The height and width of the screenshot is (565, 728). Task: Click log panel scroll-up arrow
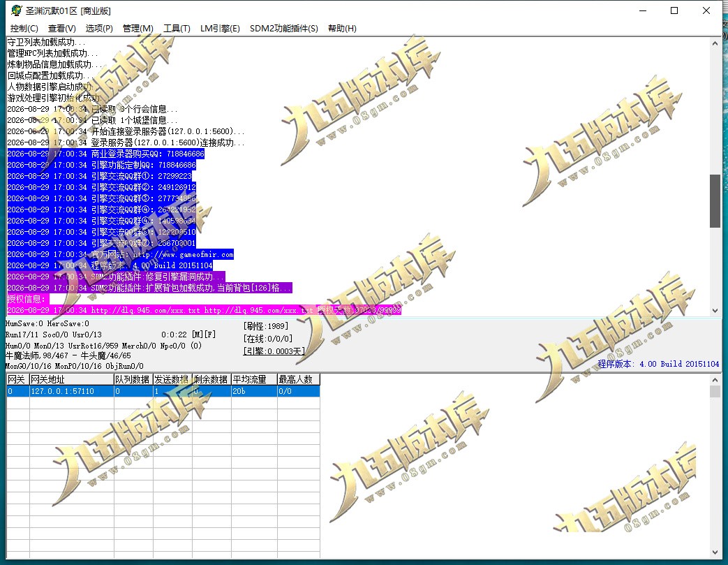[715, 43]
